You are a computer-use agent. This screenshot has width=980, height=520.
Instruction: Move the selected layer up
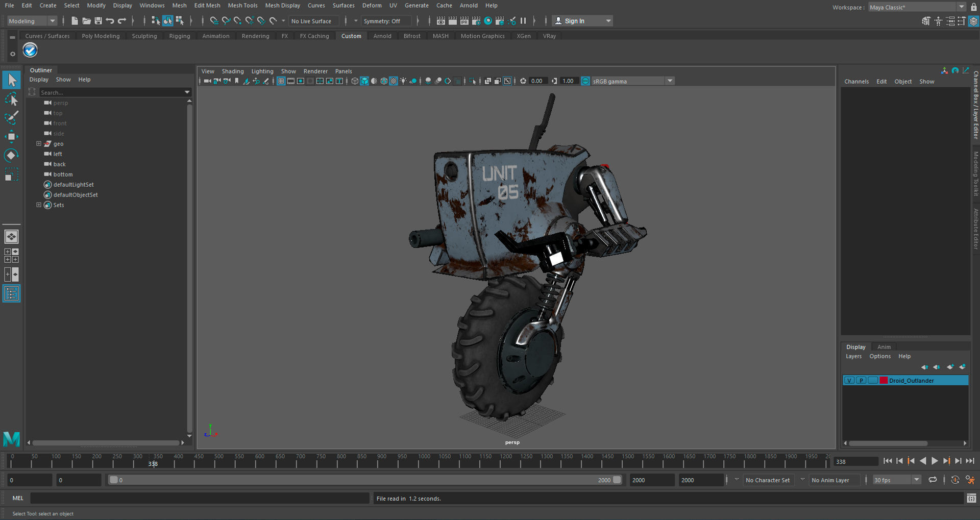(924, 367)
